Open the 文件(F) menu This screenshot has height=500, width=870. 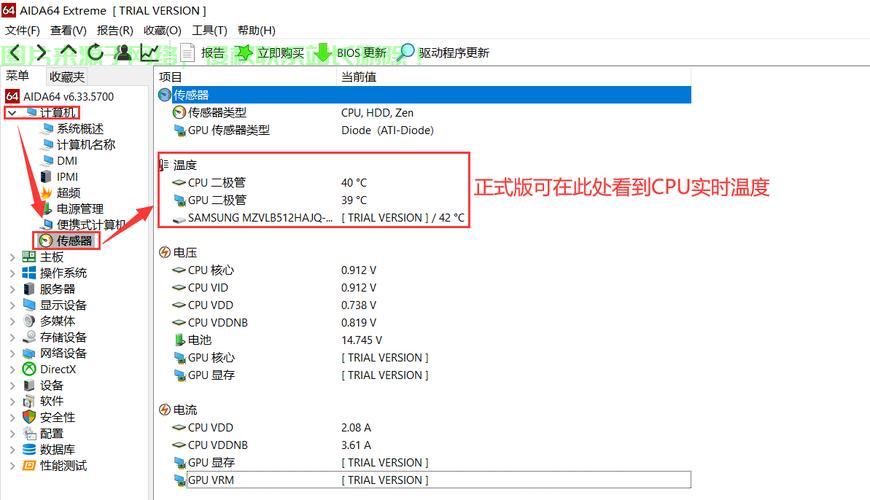(22, 31)
